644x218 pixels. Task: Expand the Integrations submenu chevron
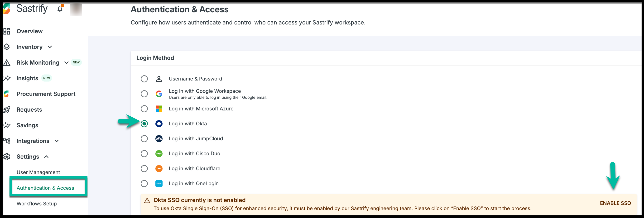[x=57, y=141]
